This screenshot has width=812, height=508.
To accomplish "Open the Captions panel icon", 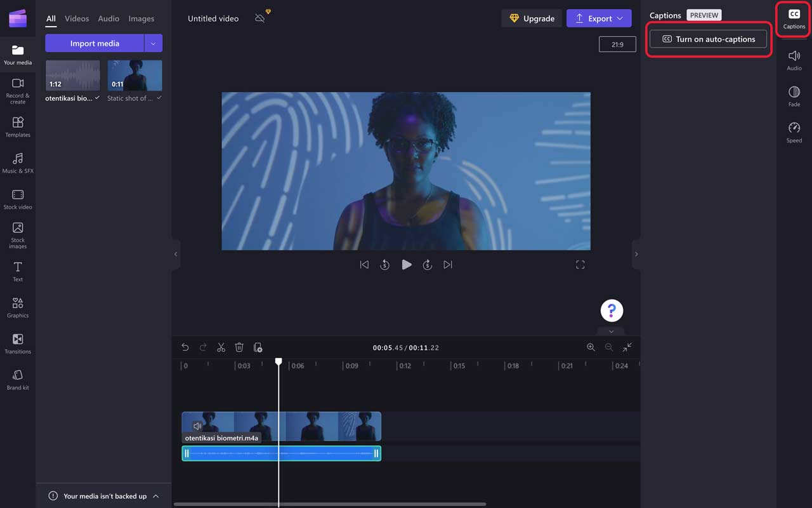I will [x=794, y=18].
